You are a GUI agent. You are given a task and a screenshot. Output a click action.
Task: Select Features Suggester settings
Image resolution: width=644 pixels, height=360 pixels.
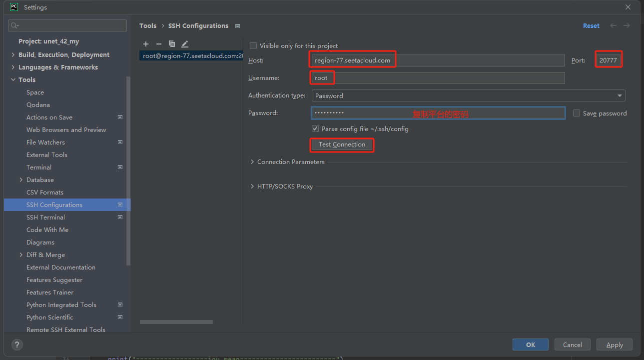click(54, 280)
